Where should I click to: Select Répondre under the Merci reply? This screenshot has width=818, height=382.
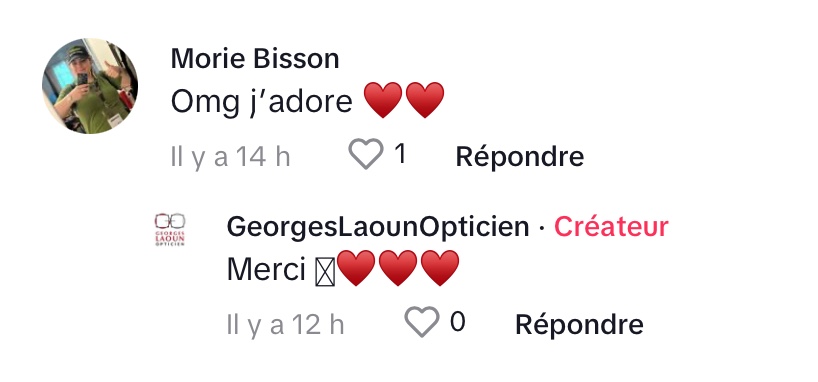[x=579, y=324]
